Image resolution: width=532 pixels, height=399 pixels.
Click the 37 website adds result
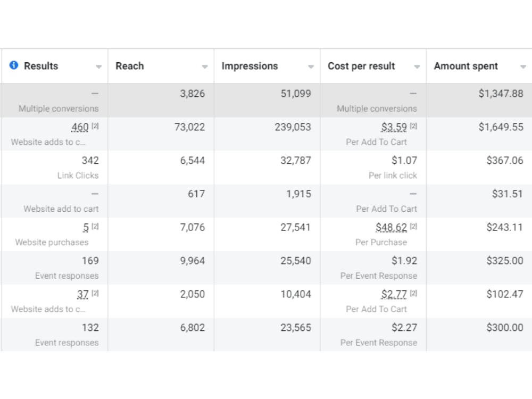point(83,294)
